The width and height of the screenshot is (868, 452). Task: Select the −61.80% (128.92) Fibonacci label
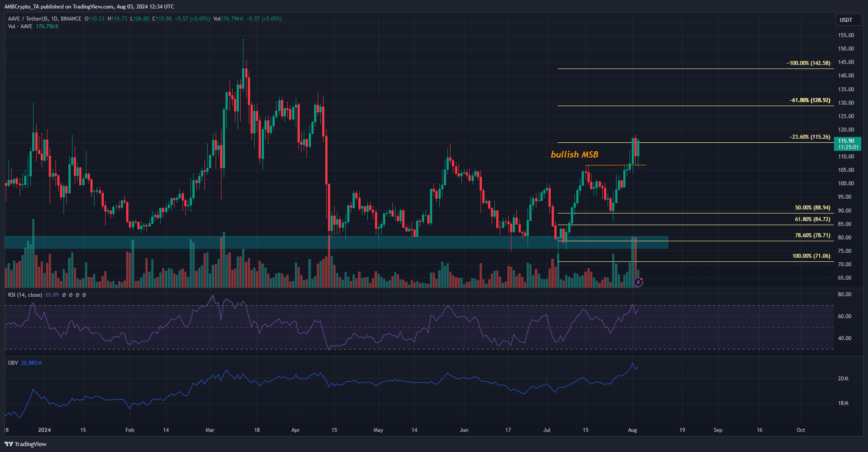pos(810,100)
